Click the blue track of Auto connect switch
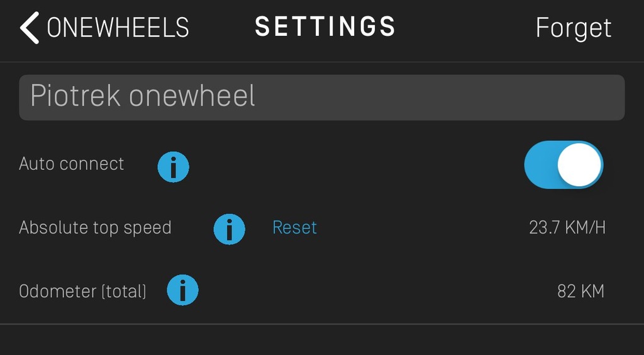This screenshot has width=644, height=355. point(540,164)
